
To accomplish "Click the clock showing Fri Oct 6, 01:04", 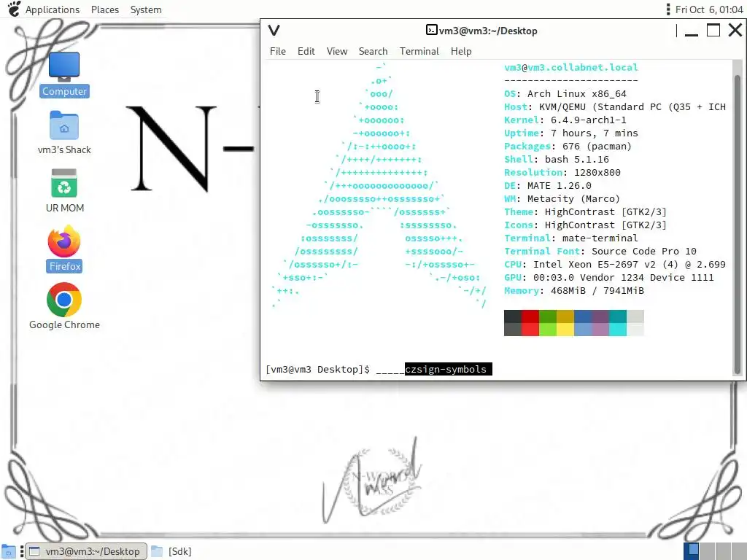I will click(709, 9).
